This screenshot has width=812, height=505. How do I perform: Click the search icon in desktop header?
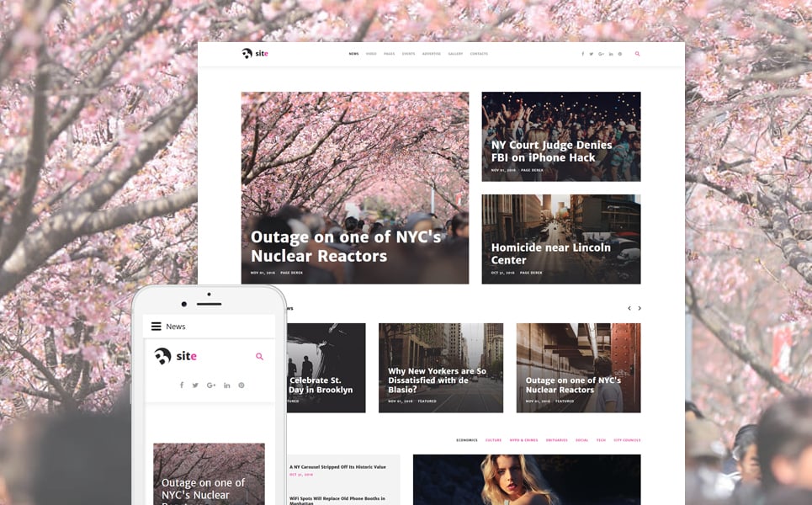click(x=637, y=54)
